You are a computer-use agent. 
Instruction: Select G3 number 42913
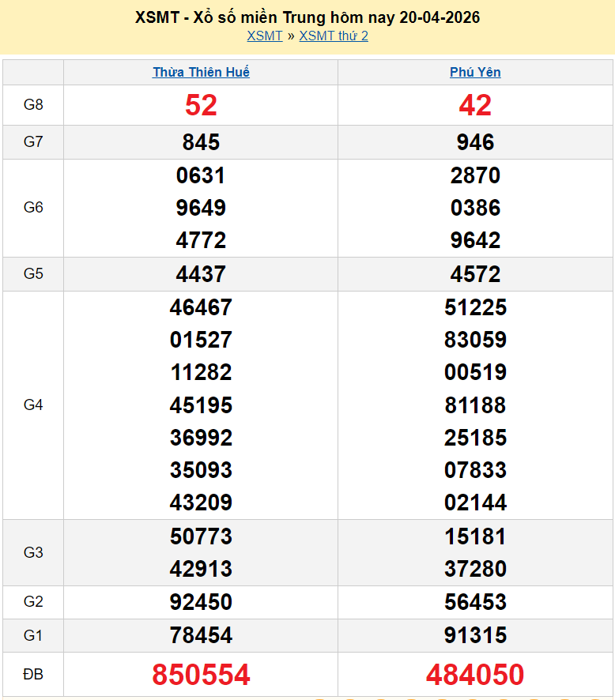pyautogui.click(x=201, y=569)
